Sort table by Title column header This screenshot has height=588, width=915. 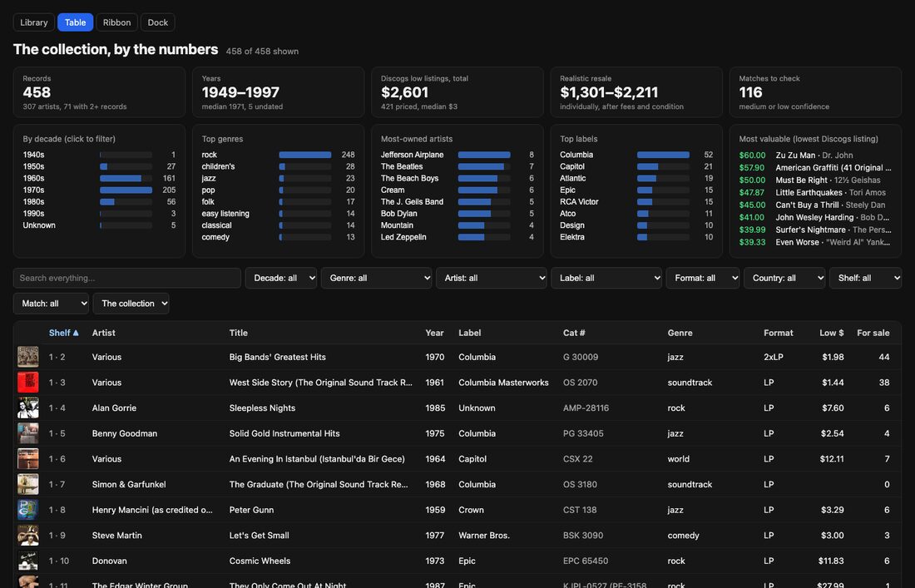[x=238, y=333]
